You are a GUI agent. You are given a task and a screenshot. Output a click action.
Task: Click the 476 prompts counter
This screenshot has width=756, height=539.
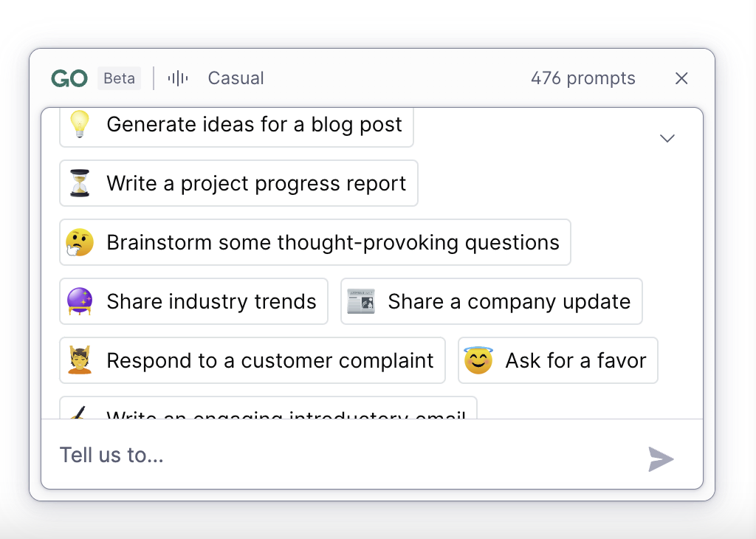[x=583, y=78]
